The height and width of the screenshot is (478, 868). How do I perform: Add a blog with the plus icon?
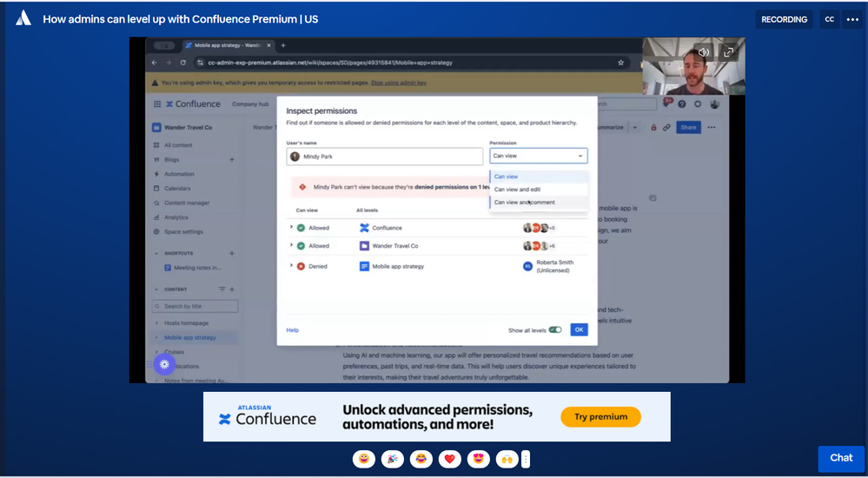232,160
